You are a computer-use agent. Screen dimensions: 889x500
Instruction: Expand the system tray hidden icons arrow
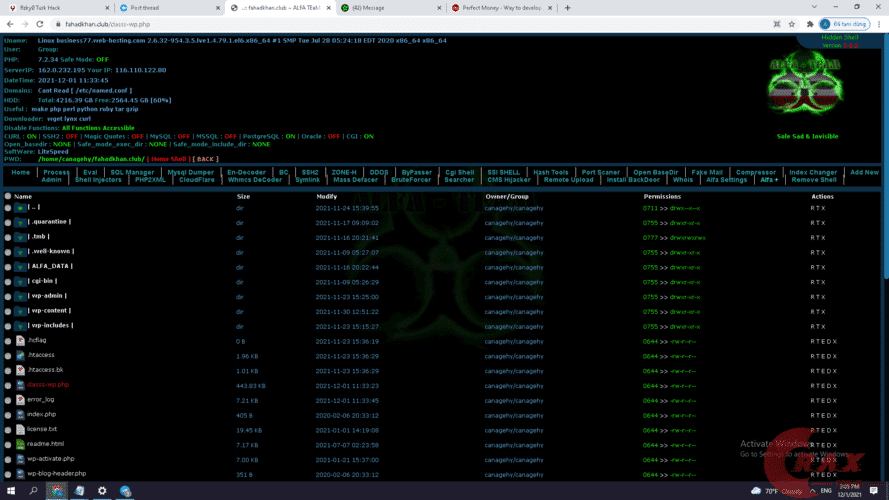[813, 491]
